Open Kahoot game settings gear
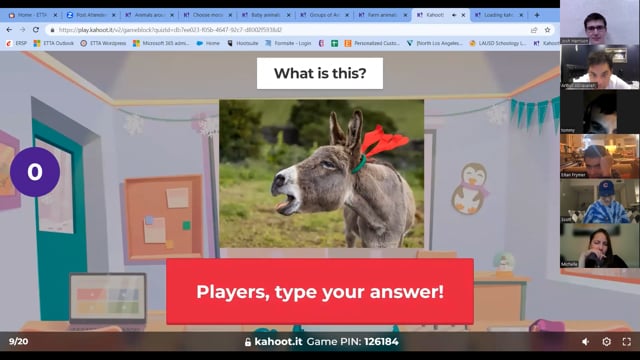 [x=607, y=342]
